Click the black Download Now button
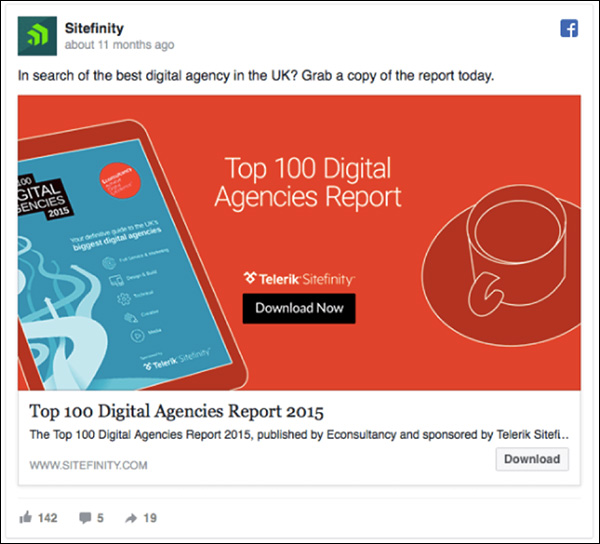 click(299, 308)
